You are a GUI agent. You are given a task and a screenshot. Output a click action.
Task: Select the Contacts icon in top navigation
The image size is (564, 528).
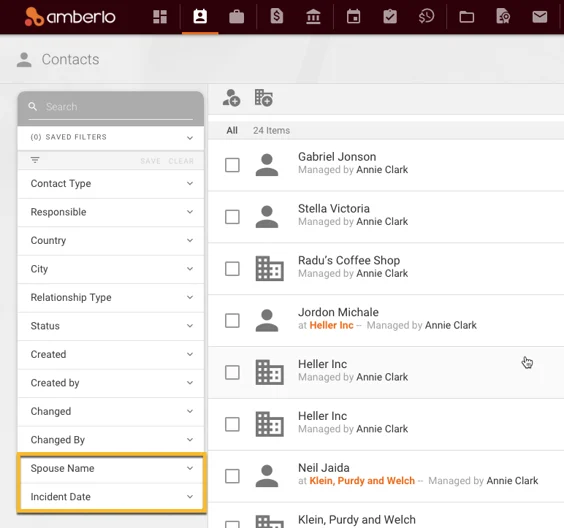(200, 17)
